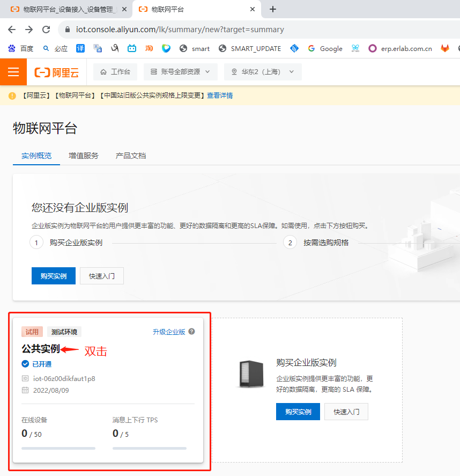This screenshot has height=476, width=460.
Task: Open the blue diamond bookmark icon
Action: pyautogui.click(x=294, y=48)
